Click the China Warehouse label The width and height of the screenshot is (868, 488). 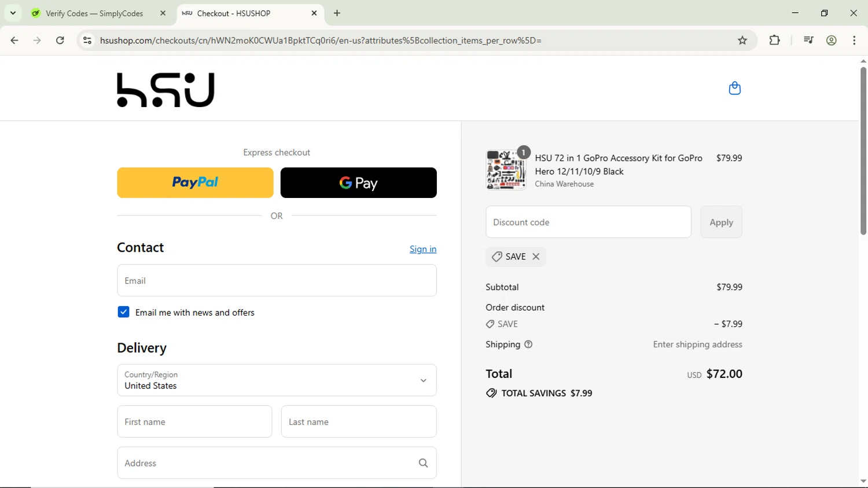coord(564,184)
